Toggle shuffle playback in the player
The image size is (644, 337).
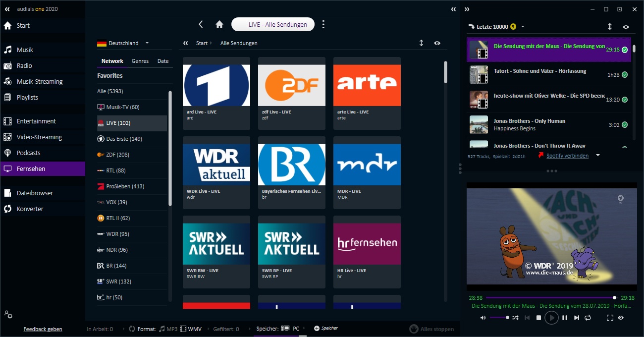coord(515,318)
